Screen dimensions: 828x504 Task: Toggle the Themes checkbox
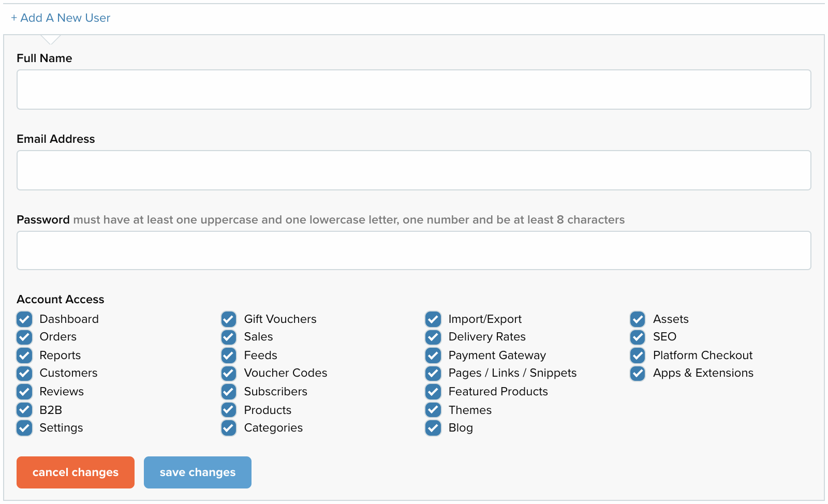point(433,410)
